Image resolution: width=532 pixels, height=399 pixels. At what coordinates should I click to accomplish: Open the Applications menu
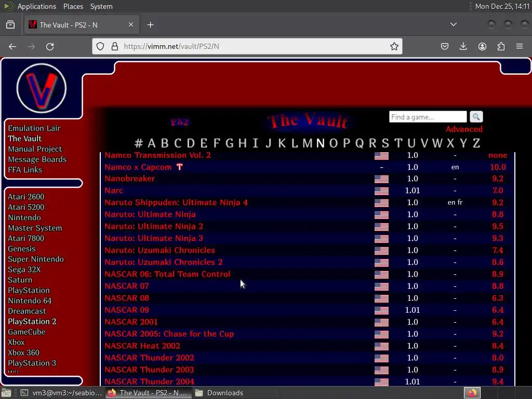[37, 6]
